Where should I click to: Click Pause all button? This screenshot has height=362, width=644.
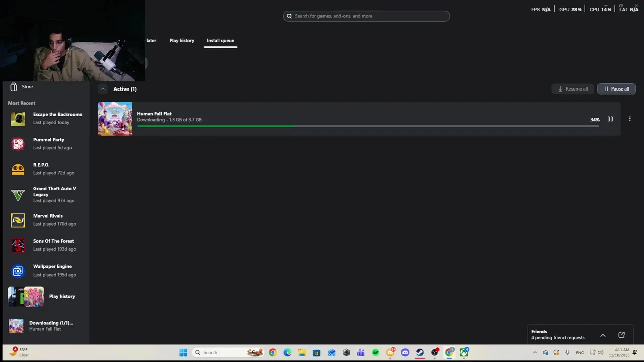[x=616, y=89]
